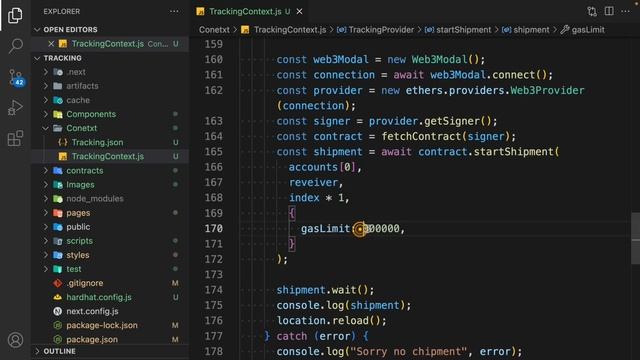The width and height of the screenshot is (640, 360).
Task: Click on catch (error) keyword line
Action: click(316, 336)
